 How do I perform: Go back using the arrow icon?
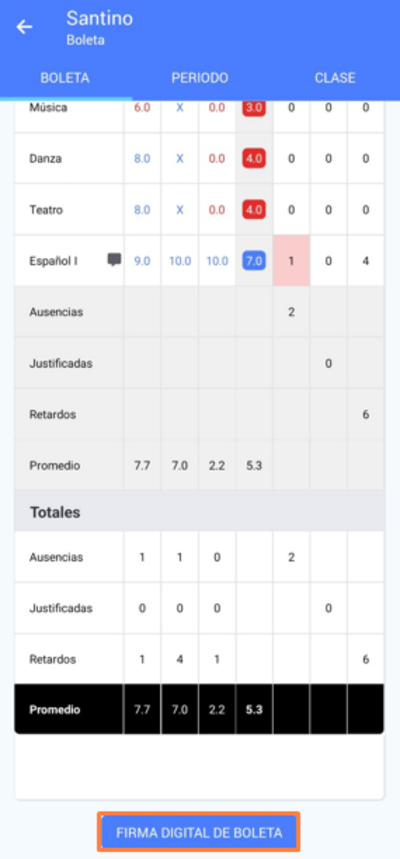pos(25,27)
